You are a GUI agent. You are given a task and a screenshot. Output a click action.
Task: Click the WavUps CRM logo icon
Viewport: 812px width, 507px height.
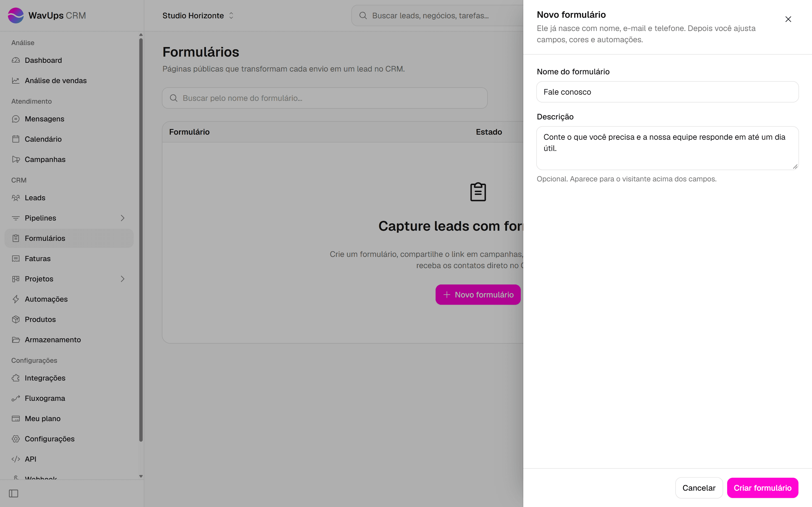click(x=16, y=15)
